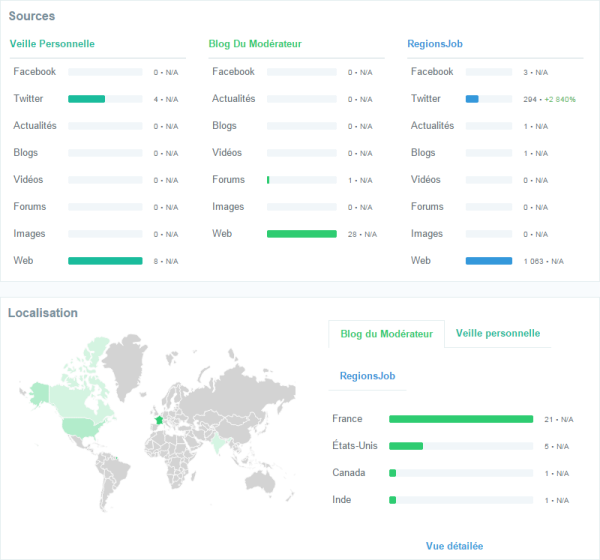The width and height of the screenshot is (600, 560).
Task: Click the +2 840% Twitter growth value
Action: [560, 99]
